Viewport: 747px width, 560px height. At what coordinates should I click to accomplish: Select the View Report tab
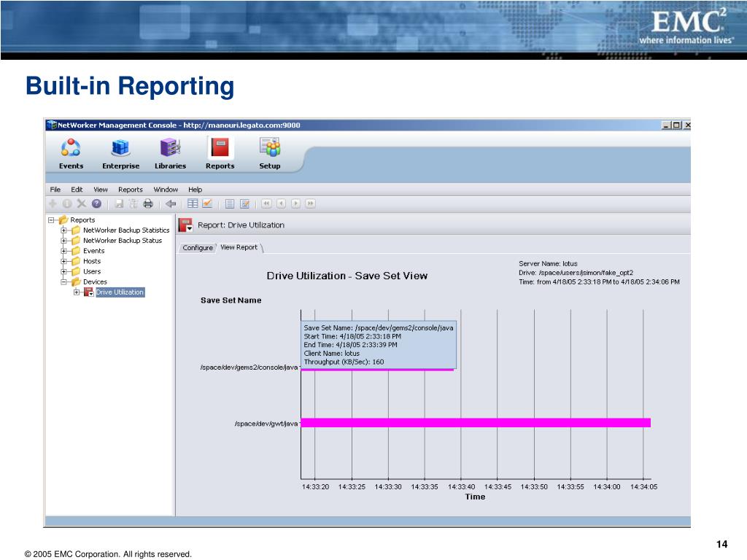click(x=239, y=248)
